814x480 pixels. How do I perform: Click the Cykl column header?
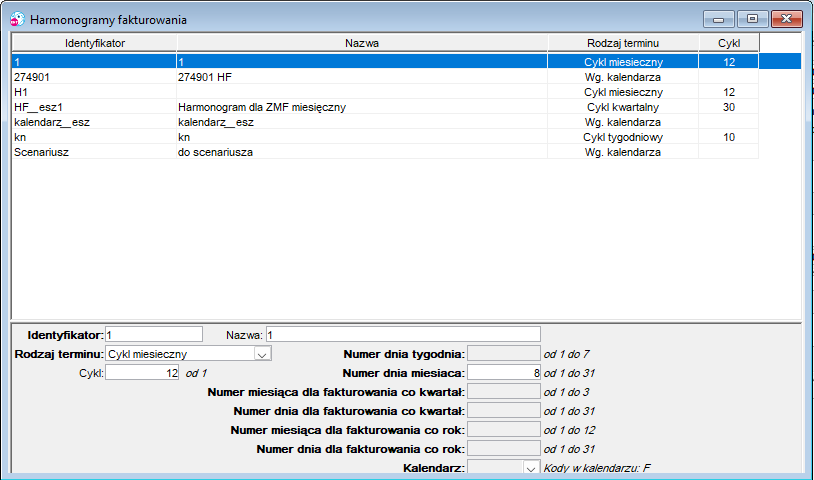pos(729,43)
